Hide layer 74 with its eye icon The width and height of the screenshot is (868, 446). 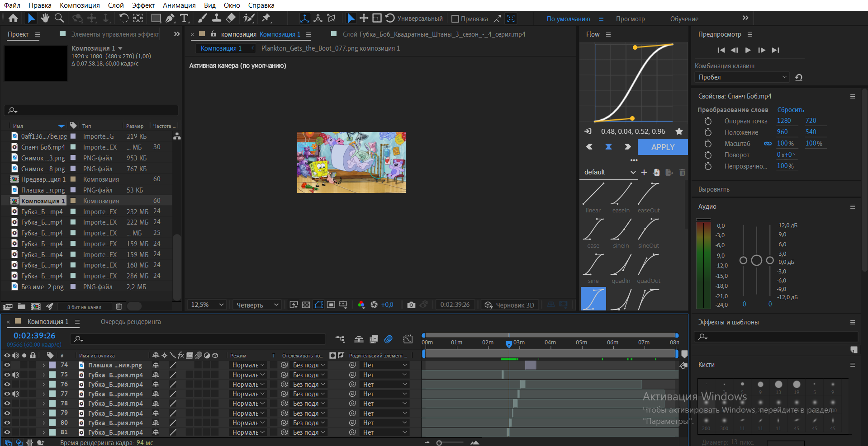click(x=7, y=365)
